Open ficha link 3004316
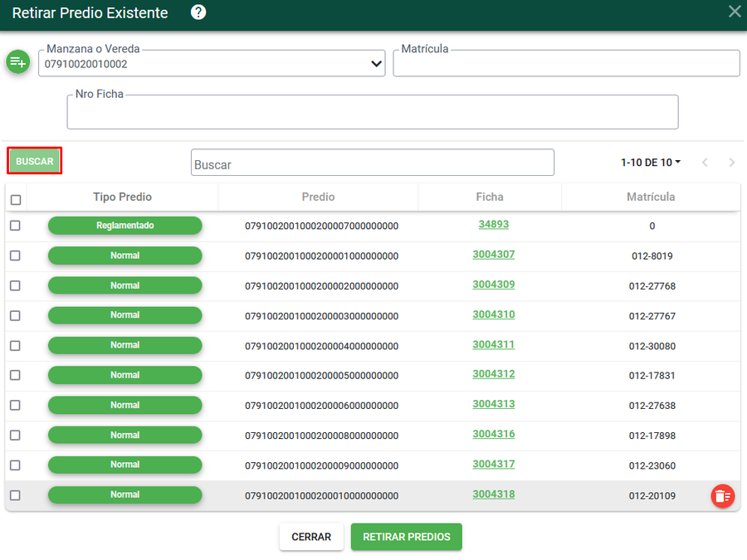747x560 pixels. point(494,434)
